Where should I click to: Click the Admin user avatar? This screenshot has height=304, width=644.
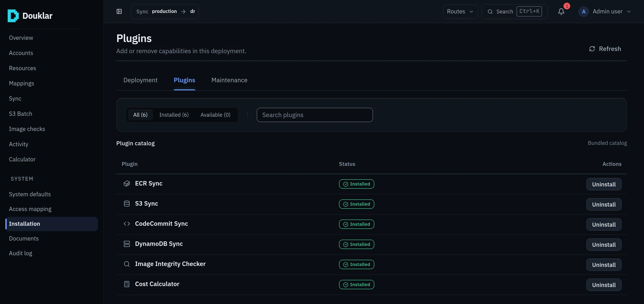click(x=583, y=11)
